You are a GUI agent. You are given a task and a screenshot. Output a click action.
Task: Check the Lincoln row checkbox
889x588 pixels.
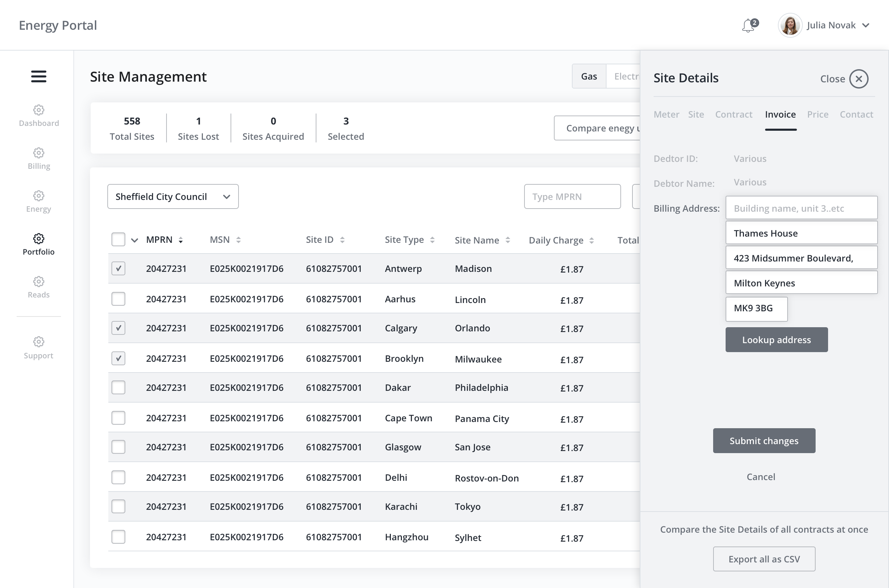tap(118, 299)
